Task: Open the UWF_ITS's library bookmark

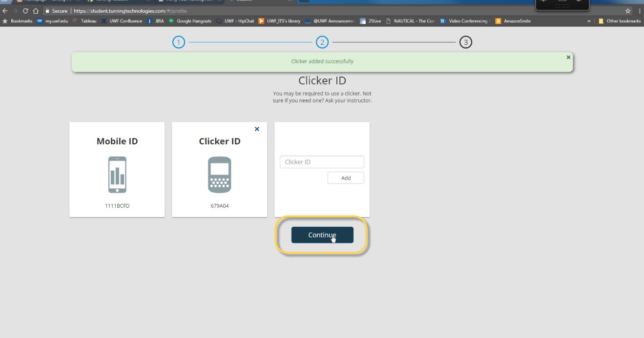Action: [x=280, y=21]
